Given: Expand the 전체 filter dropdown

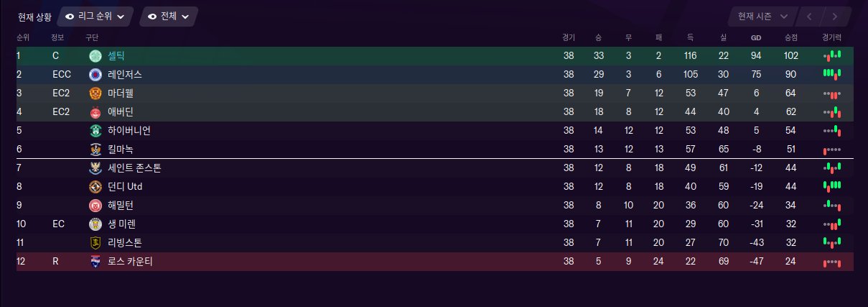Looking at the screenshot, I should pyautogui.click(x=169, y=16).
